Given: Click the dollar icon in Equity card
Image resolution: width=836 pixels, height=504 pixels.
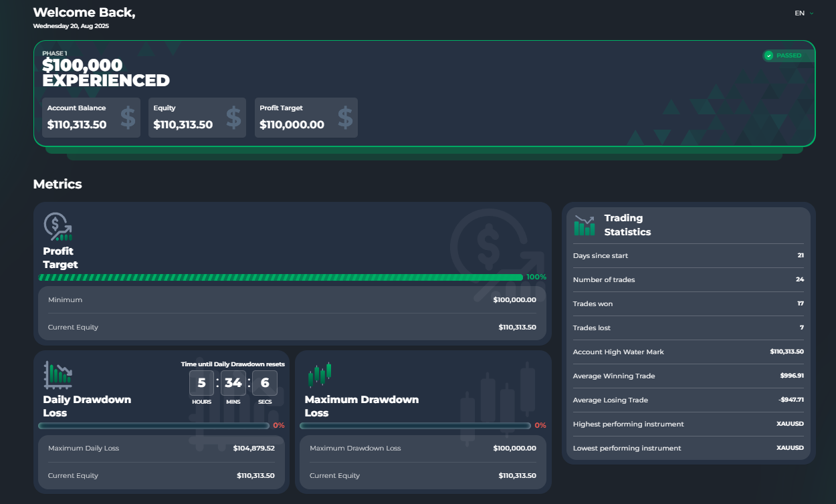Looking at the screenshot, I should [x=233, y=118].
